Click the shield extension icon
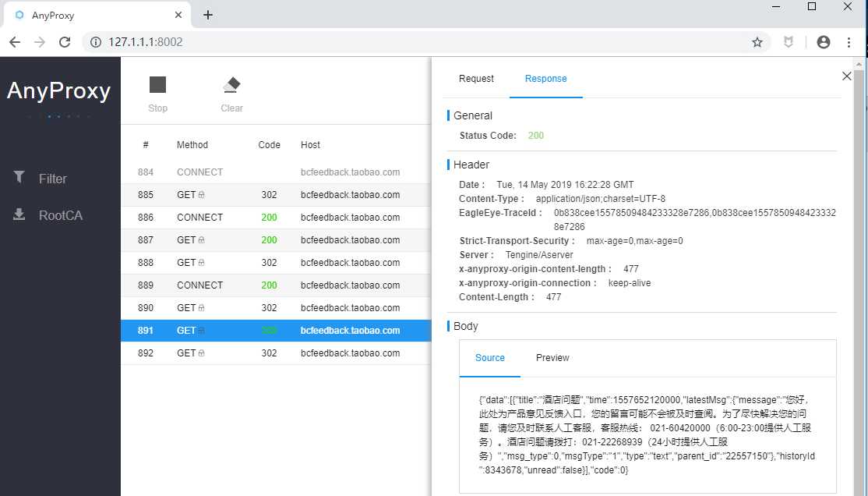 click(x=789, y=42)
